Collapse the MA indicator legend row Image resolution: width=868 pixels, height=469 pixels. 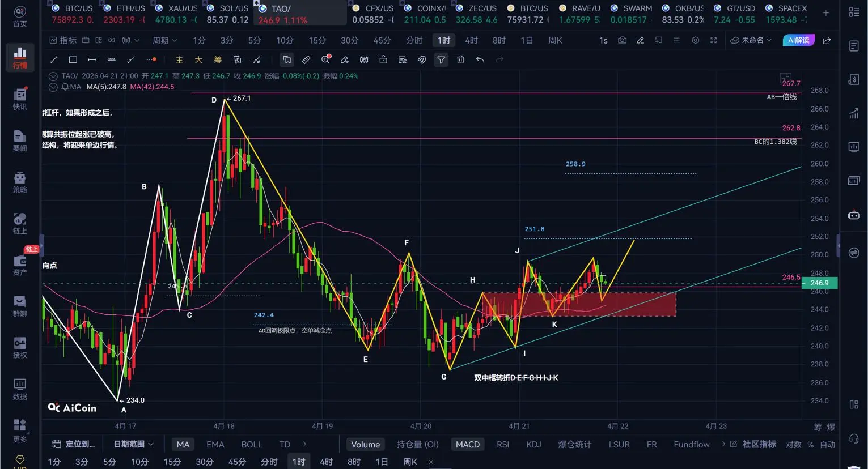pos(53,87)
